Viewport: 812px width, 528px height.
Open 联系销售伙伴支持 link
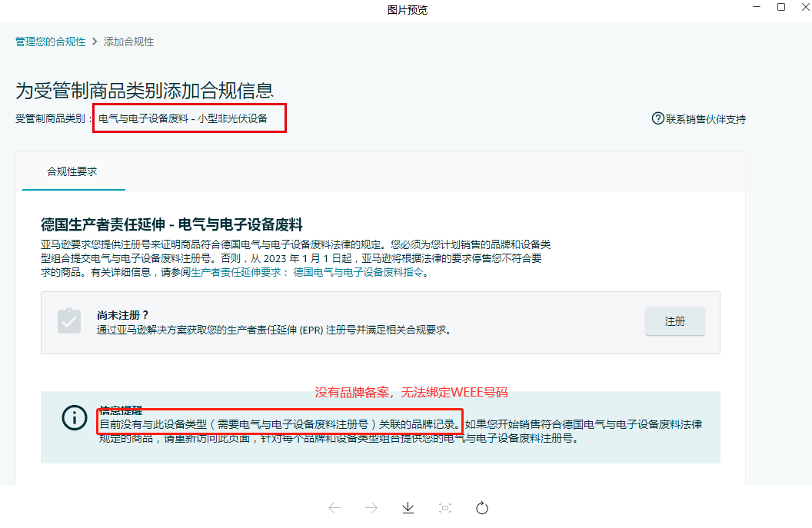(x=705, y=119)
